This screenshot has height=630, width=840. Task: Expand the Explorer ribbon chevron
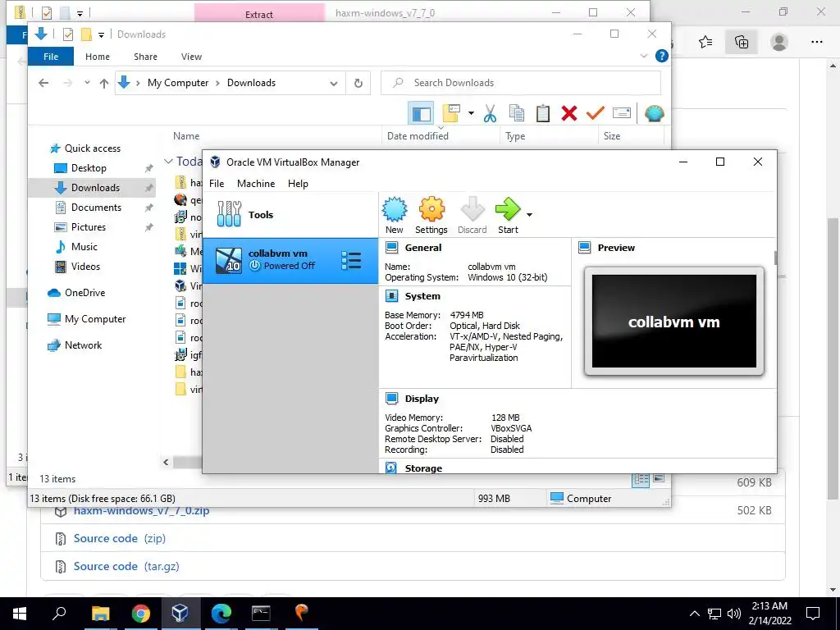644,56
